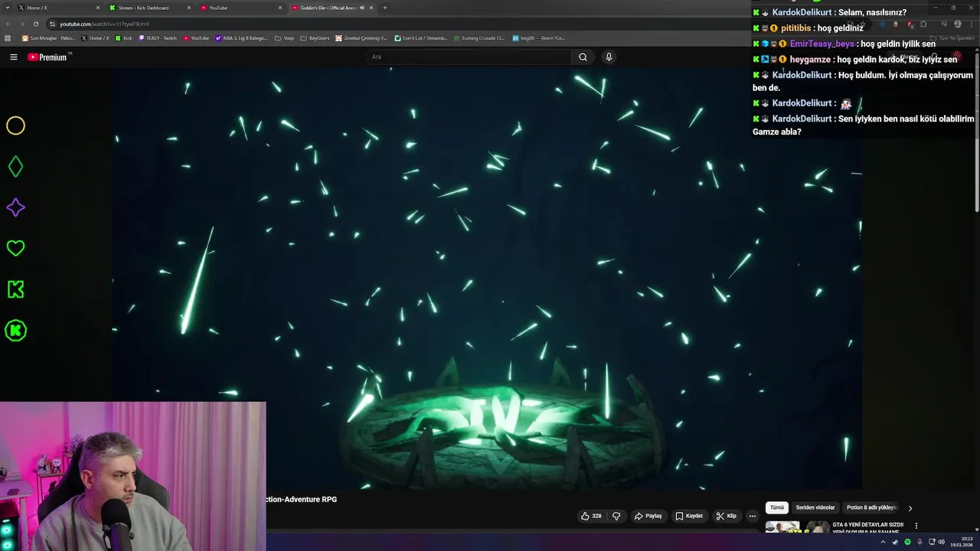The width and height of the screenshot is (980, 551).
Task: Open the Son Mesajlar bookmark
Action: click(x=48, y=37)
